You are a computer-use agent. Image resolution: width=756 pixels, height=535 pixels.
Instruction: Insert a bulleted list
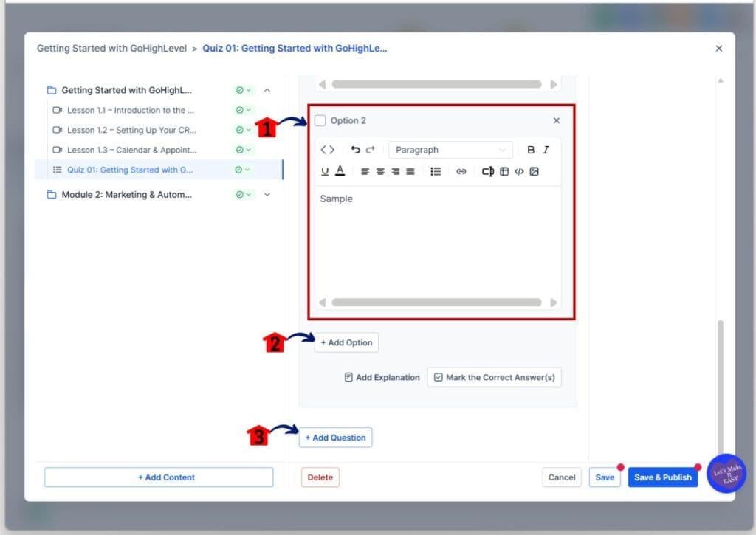pyautogui.click(x=436, y=172)
